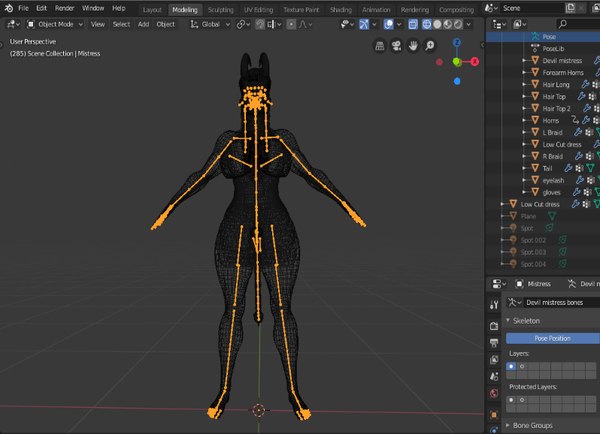The height and width of the screenshot is (434, 600).
Task: Switch to the Rendering workspace tab
Action: (x=415, y=10)
